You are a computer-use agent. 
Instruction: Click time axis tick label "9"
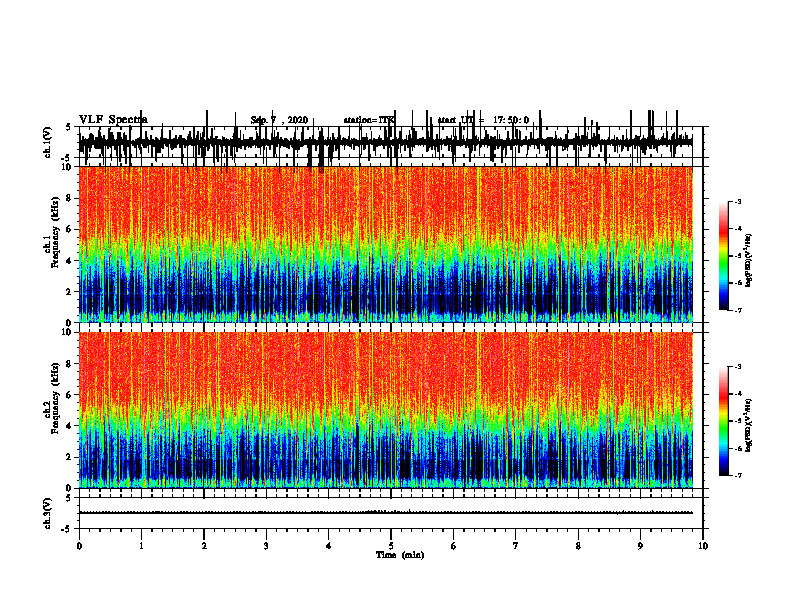[x=640, y=546]
